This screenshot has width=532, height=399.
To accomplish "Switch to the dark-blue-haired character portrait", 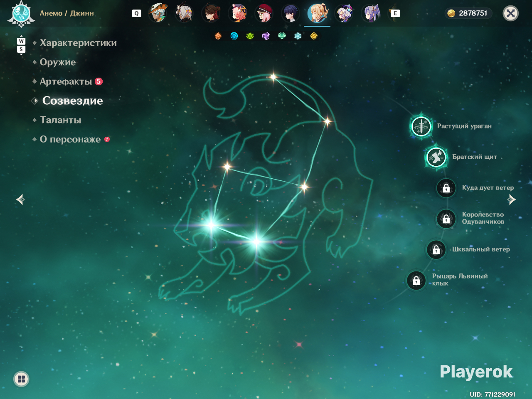I will pos(291,13).
